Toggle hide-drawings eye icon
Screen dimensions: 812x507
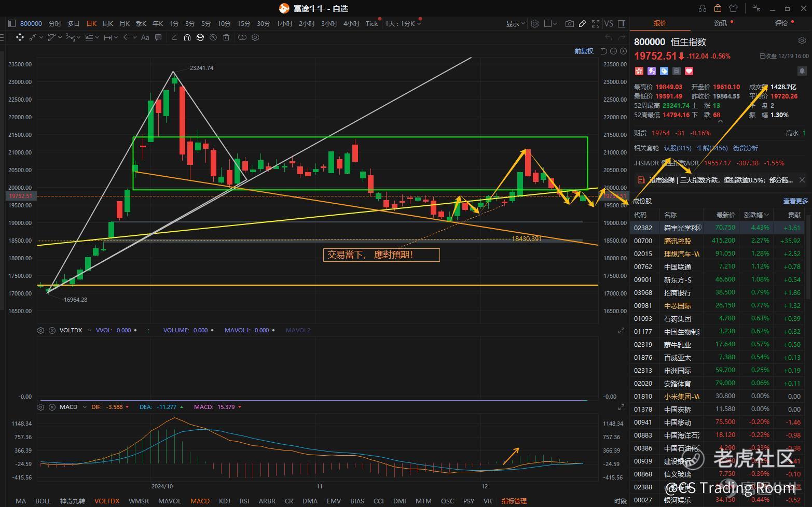(x=213, y=37)
